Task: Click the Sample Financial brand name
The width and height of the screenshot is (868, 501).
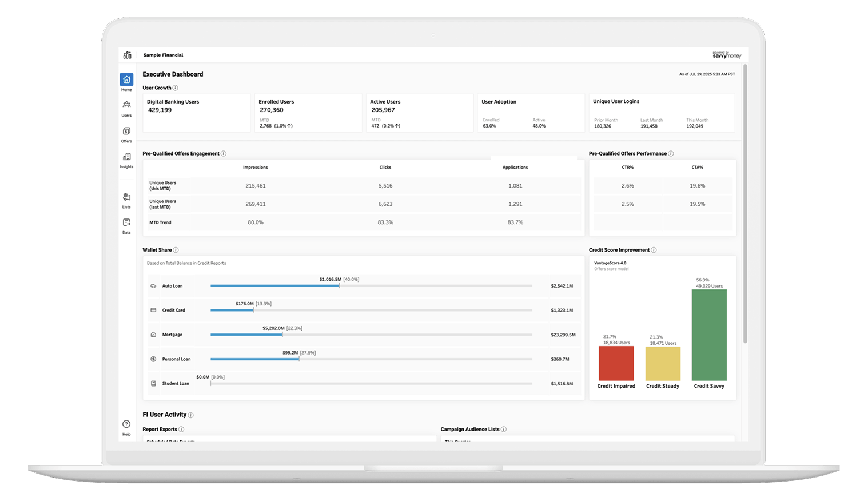Action: click(x=163, y=55)
